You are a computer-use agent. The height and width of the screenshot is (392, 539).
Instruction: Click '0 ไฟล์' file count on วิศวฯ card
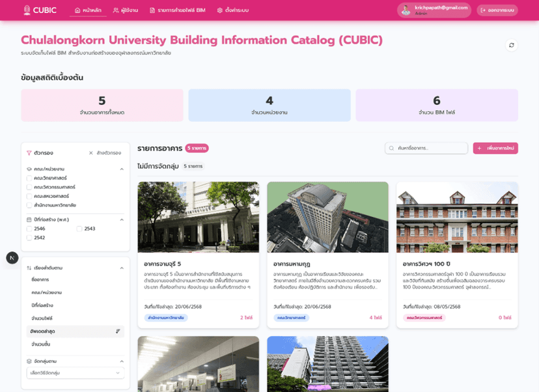click(x=505, y=318)
